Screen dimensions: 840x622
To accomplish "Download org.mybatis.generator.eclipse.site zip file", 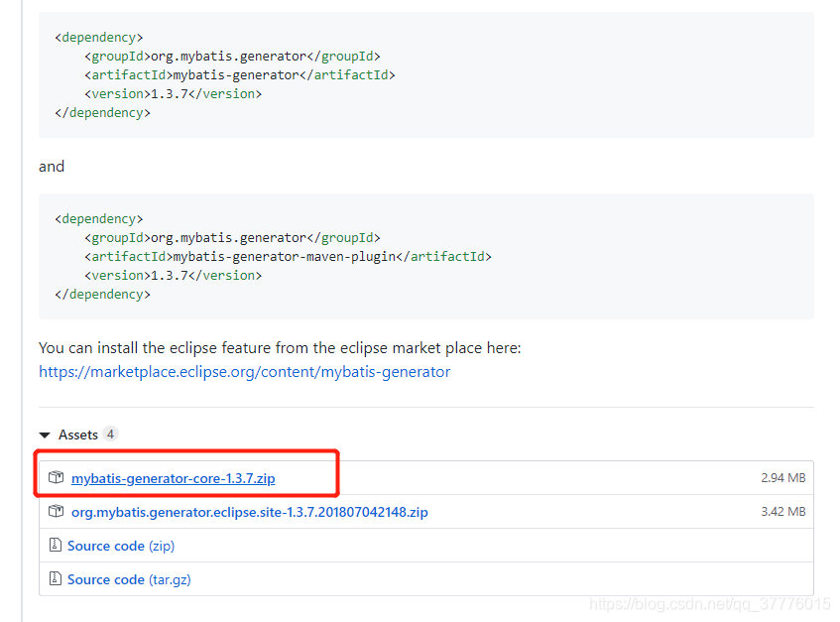I will pyautogui.click(x=250, y=512).
